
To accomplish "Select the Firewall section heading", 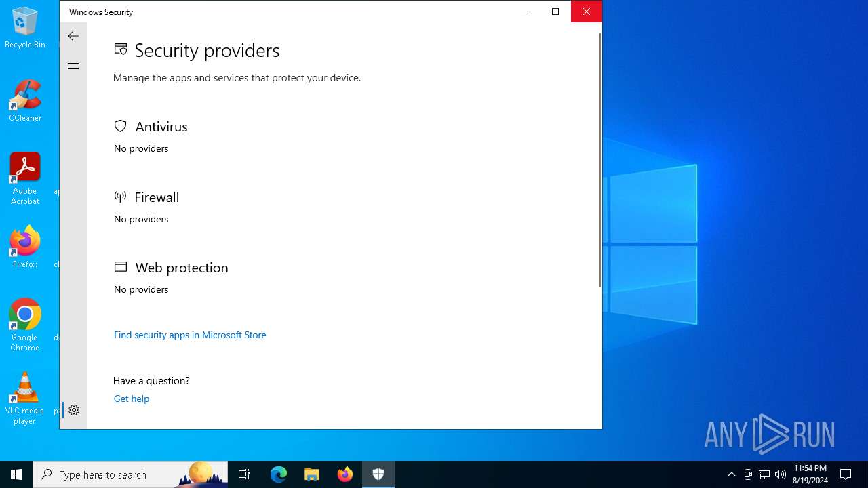I will (x=157, y=197).
